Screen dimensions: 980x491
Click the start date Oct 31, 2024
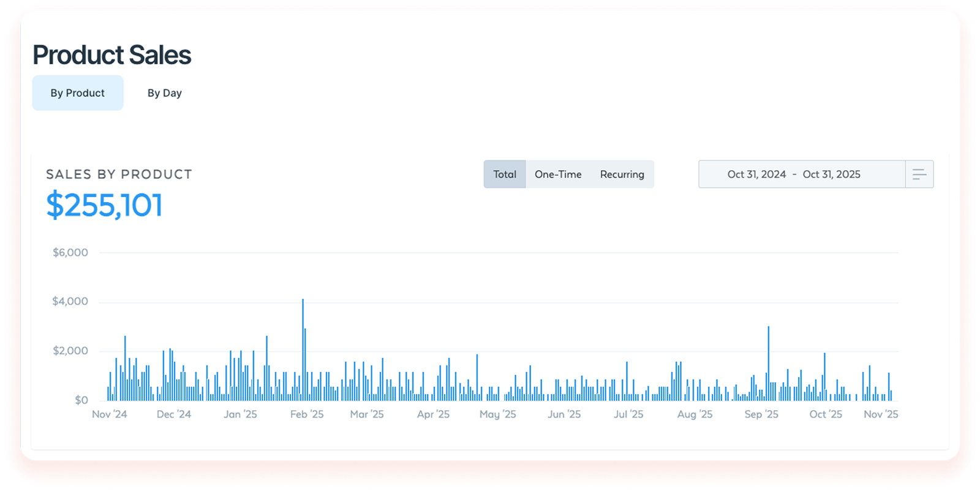point(756,174)
